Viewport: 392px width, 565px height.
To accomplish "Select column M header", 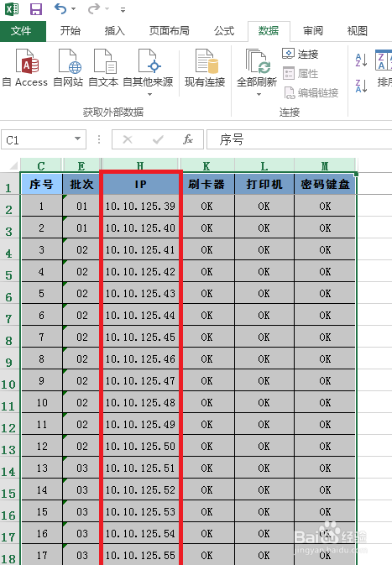I will [x=325, y=165].
